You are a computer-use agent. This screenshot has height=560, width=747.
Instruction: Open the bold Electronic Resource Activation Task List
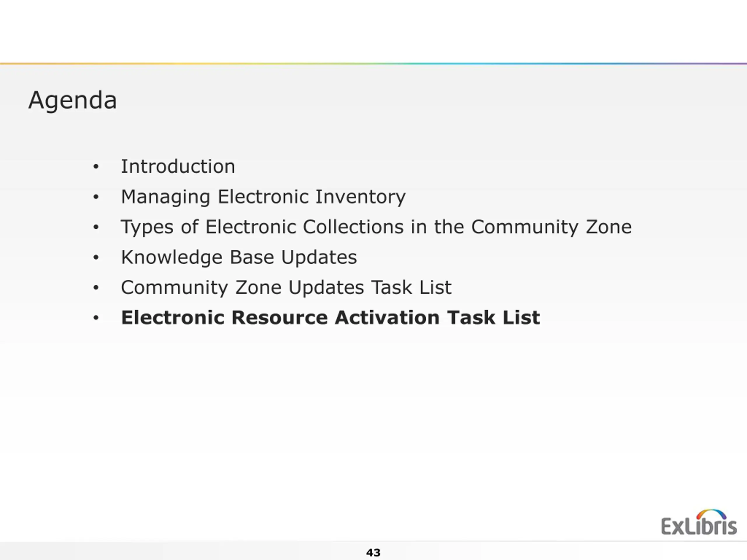click(x=331, y=318)
